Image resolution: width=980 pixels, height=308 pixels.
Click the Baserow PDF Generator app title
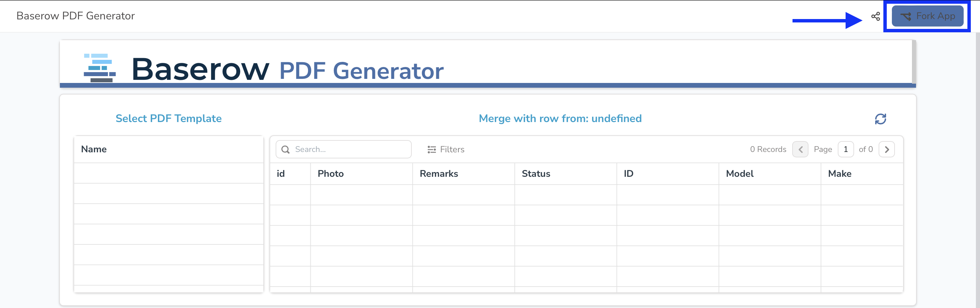[75, 16]
